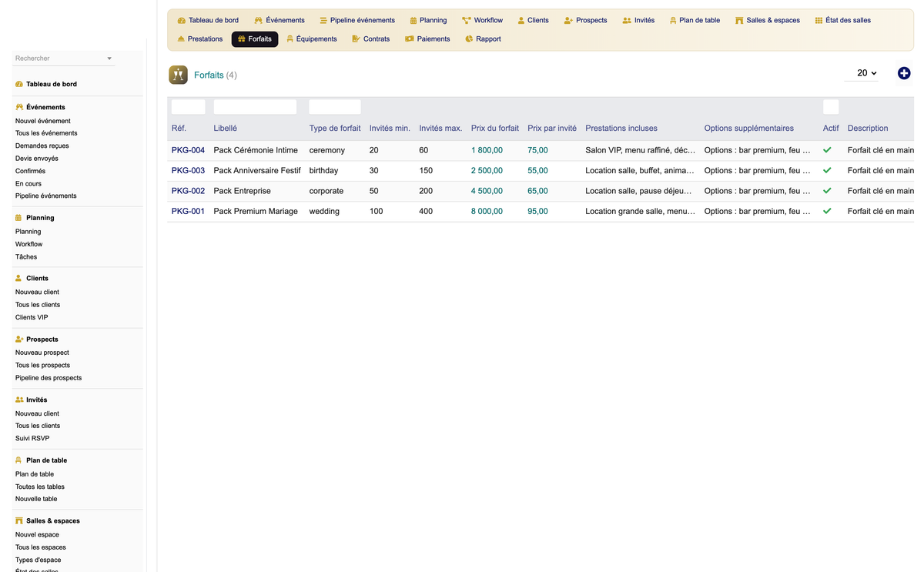Click the Prestations icon in top navigation
This screenshot has height=572, width=924.
point(181,38)
